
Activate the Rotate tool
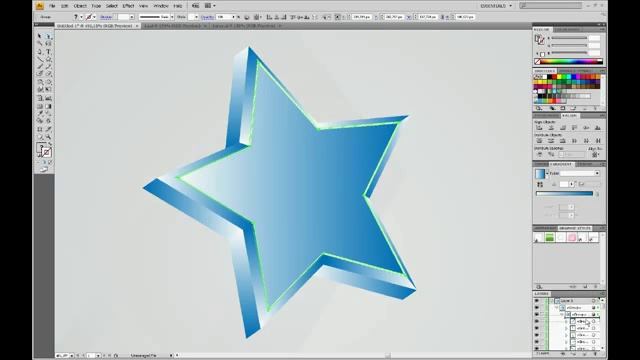(40, 82)
